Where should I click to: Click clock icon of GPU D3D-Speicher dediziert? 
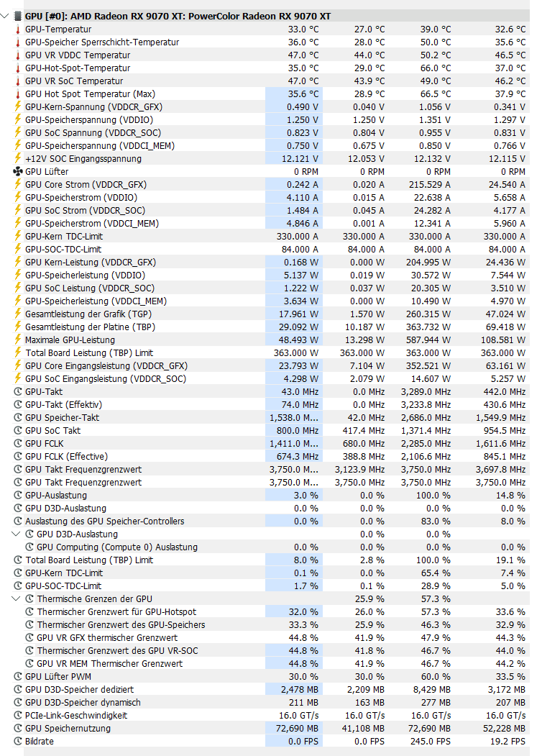pyautogui.click(x=18, y=690)
